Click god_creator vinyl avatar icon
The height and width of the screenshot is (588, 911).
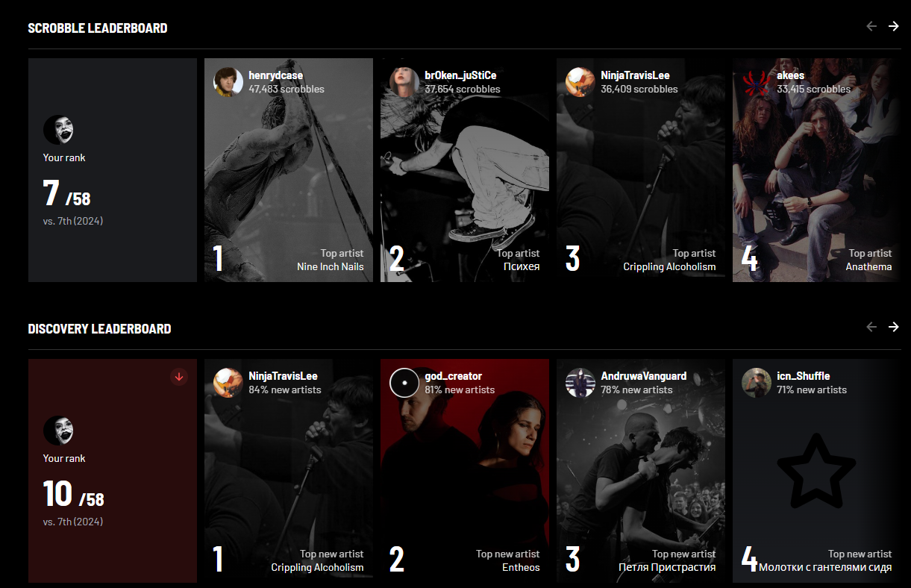(404, 383)
